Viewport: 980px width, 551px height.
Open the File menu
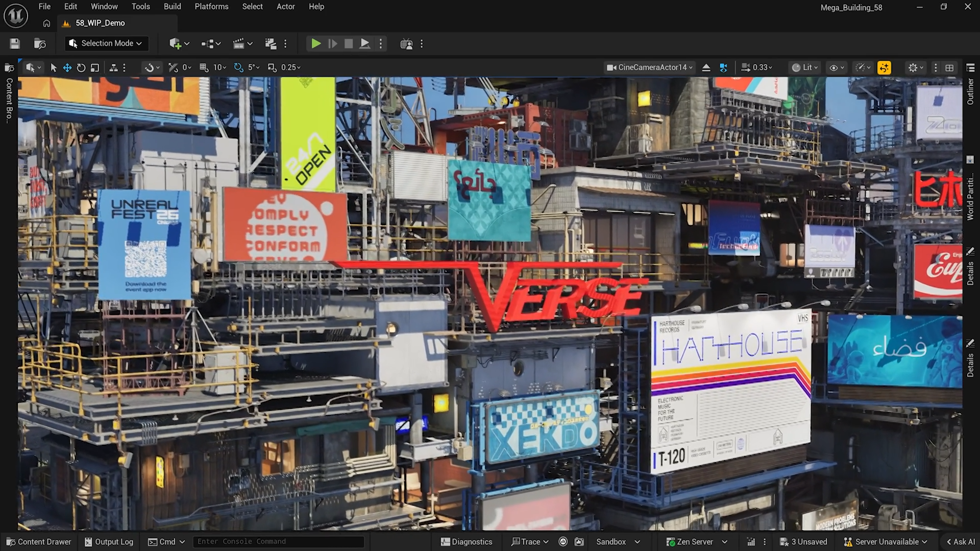44,7
